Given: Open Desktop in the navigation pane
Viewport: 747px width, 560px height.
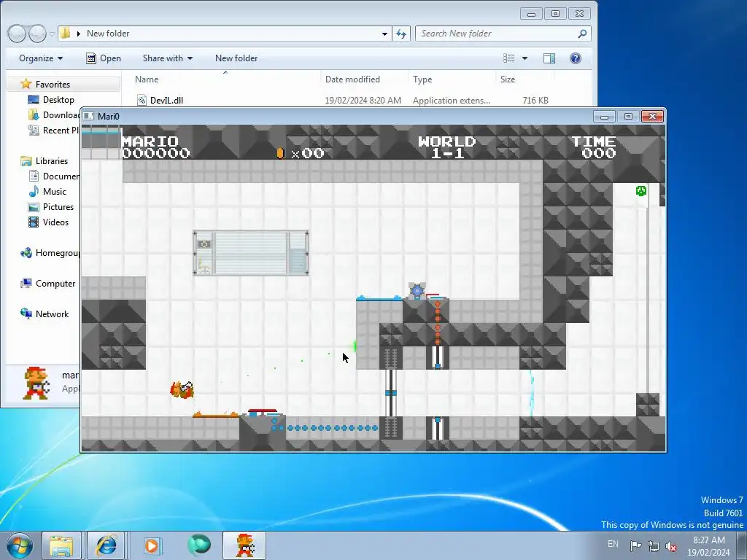Looking at the screenshot, I should click(58, 99).
